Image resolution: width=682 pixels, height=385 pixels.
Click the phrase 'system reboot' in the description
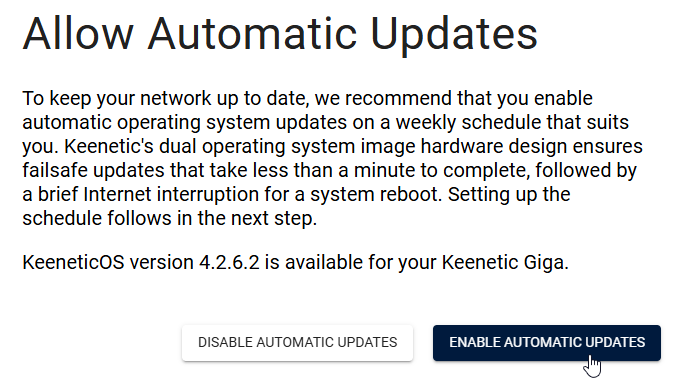point(374,194)
